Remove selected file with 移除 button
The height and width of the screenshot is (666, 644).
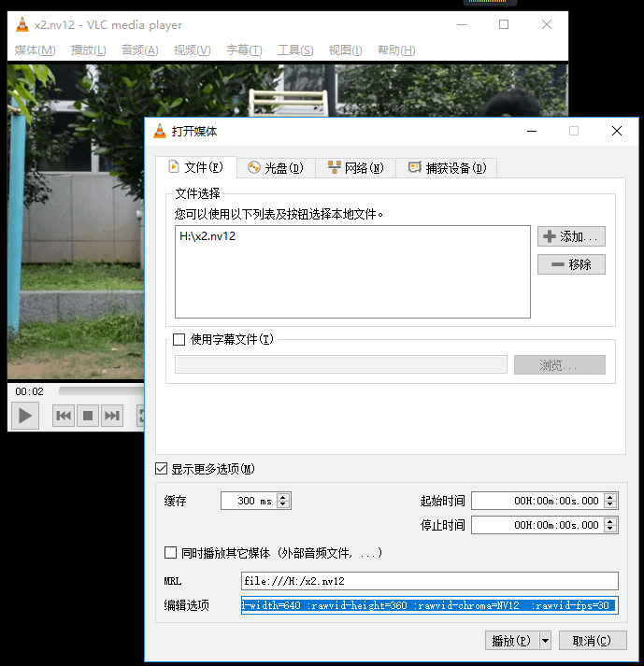[x=571, y=264]
